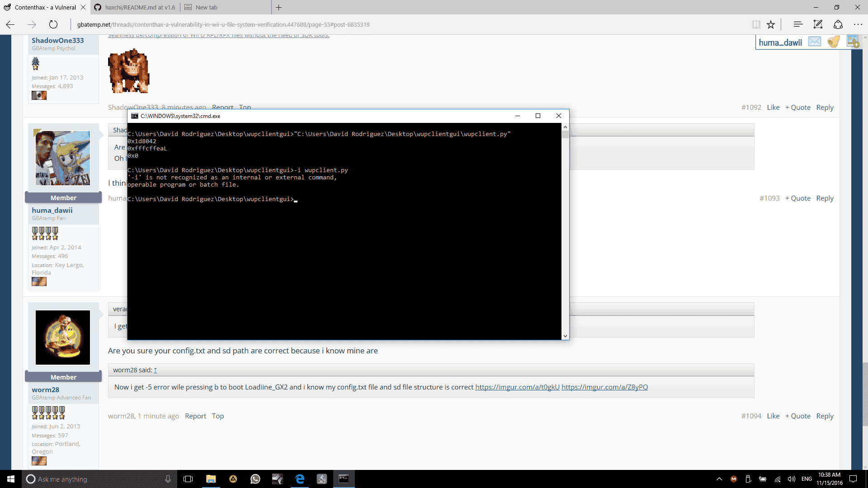Open huma_dawii account link at top right
This screenshot has width=868, height=488.
click(x=780, y=42)
